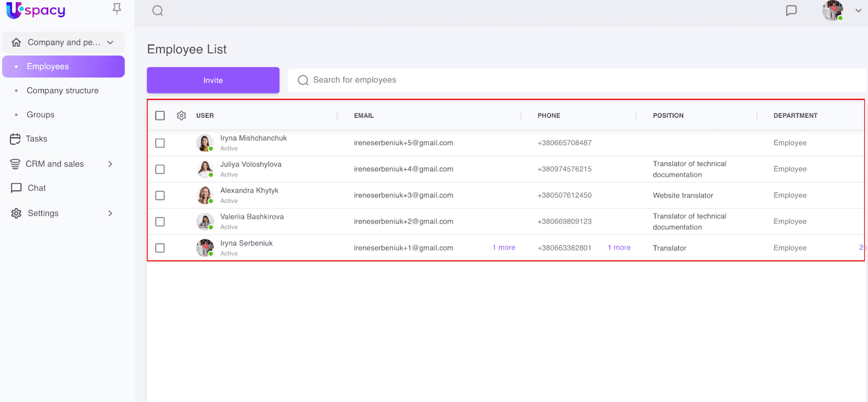Click the Uspacy logo
The height and width of the screenshot is (402, 868).
tap(36, 10)
